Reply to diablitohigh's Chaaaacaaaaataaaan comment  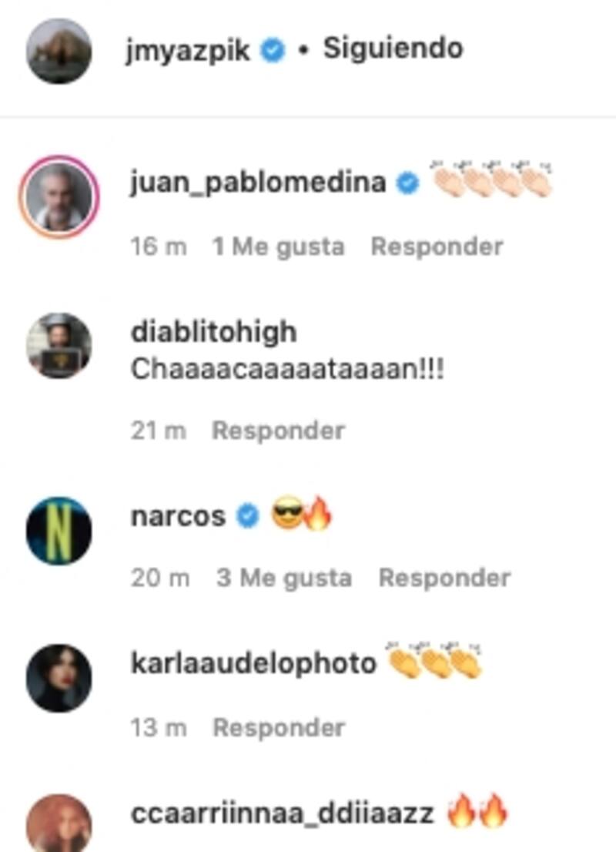278,431
